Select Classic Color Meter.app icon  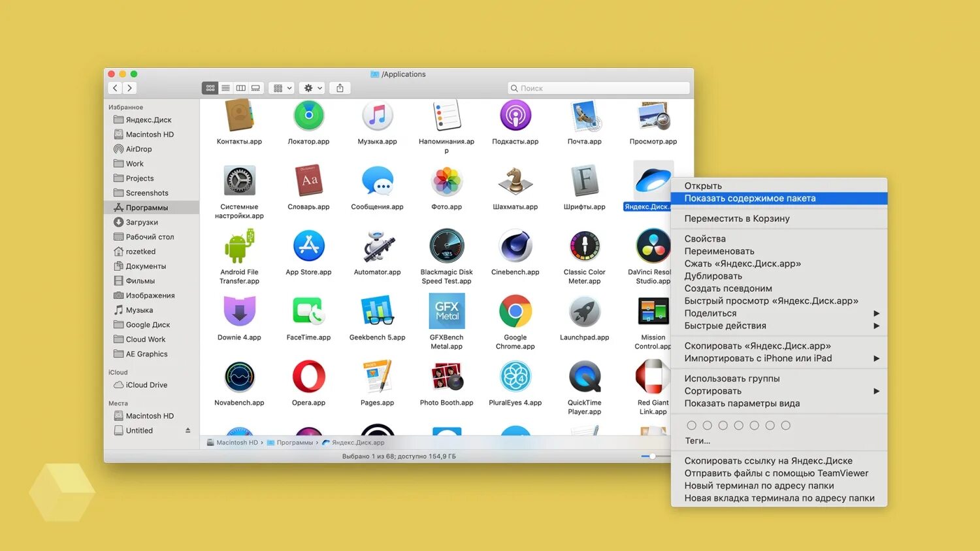click(x=584, y=246)
